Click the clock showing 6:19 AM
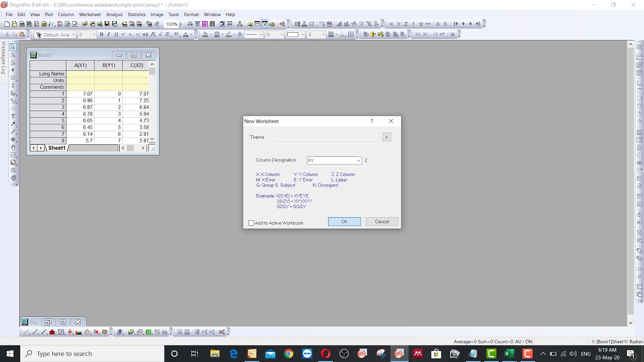The image size is (644, 362). coord(607,350)
